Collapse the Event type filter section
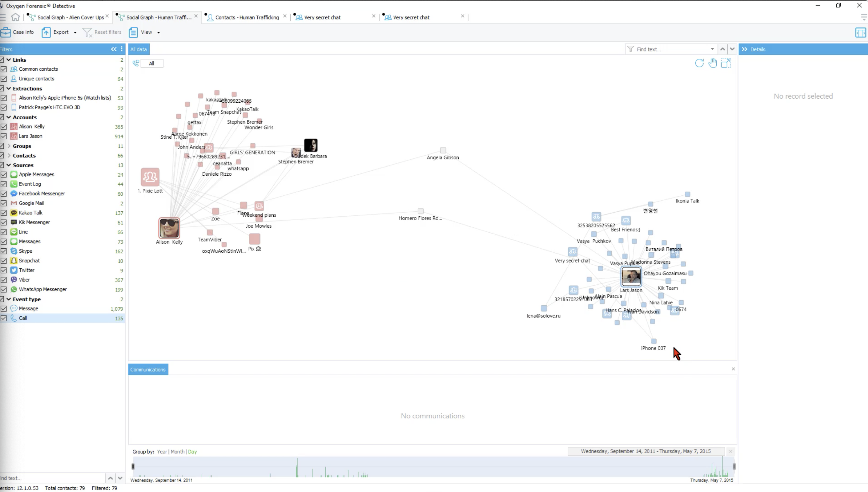Image resolution: width=868 pixels, height=492 pixels. tap(9, 299)
